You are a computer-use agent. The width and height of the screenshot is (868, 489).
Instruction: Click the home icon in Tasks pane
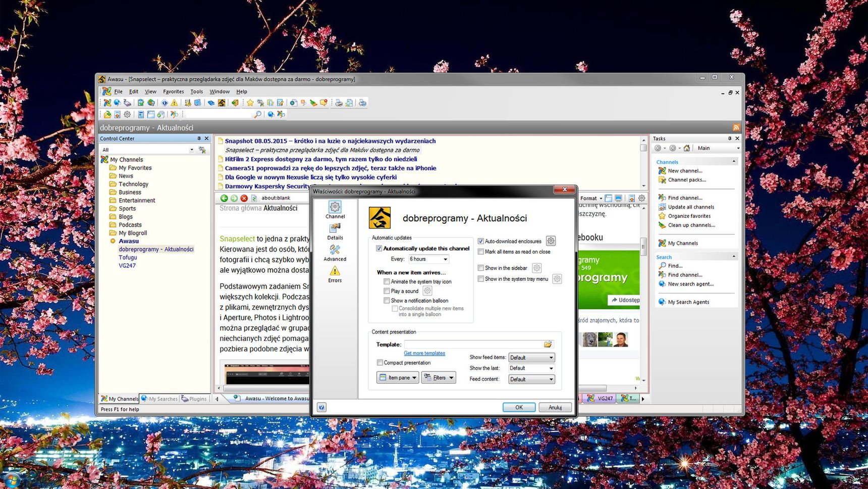click(687, 148)
